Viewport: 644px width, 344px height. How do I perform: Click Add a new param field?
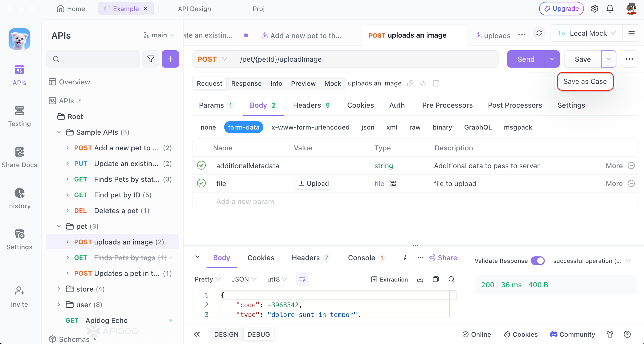pyautogui.click(x=245, y=201)
